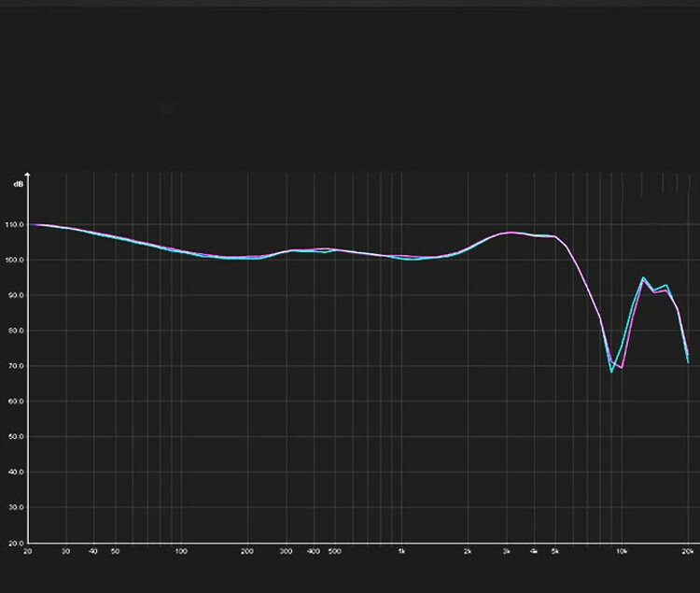Select the 2k frequency label

pos(468,552)
